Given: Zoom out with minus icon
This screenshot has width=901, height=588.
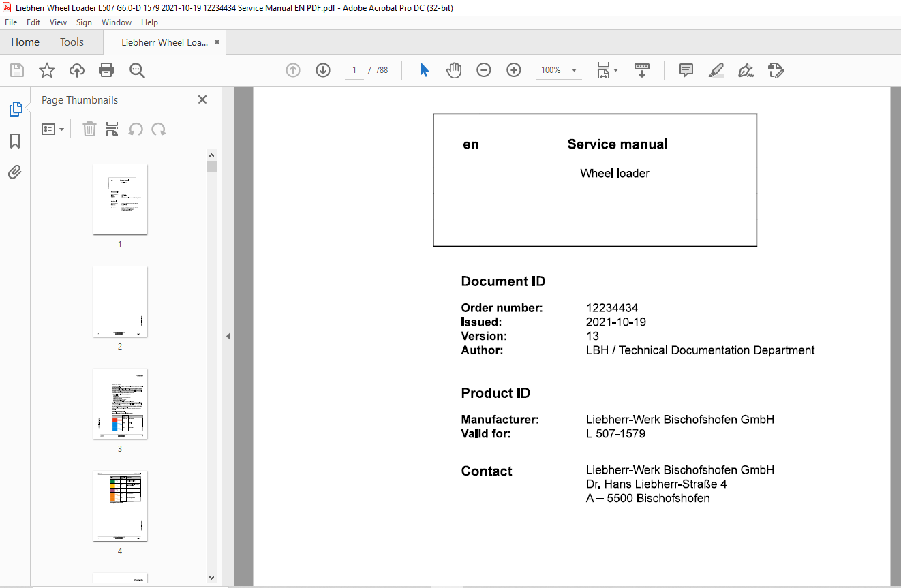Looking at the screenshot, I should [484, 70].
